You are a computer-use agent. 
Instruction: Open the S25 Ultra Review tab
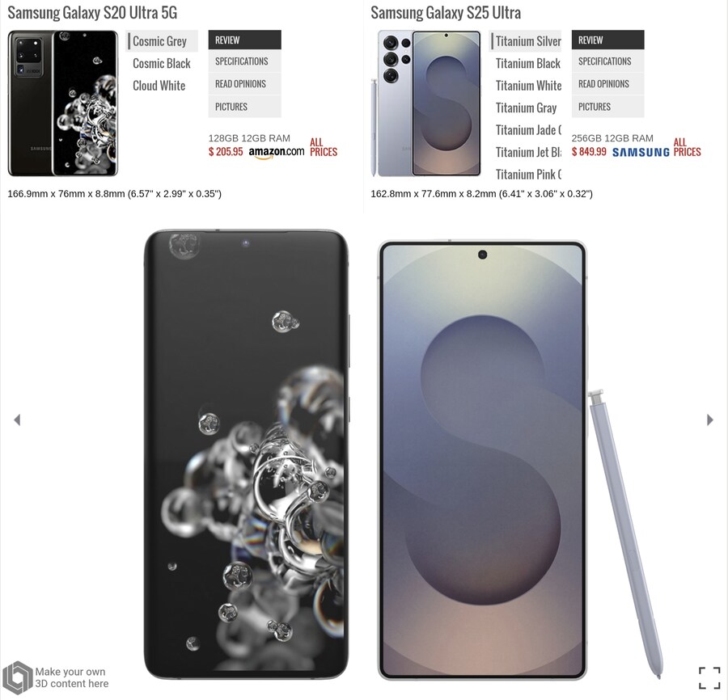pyautogui.click(x=607, y=40)
